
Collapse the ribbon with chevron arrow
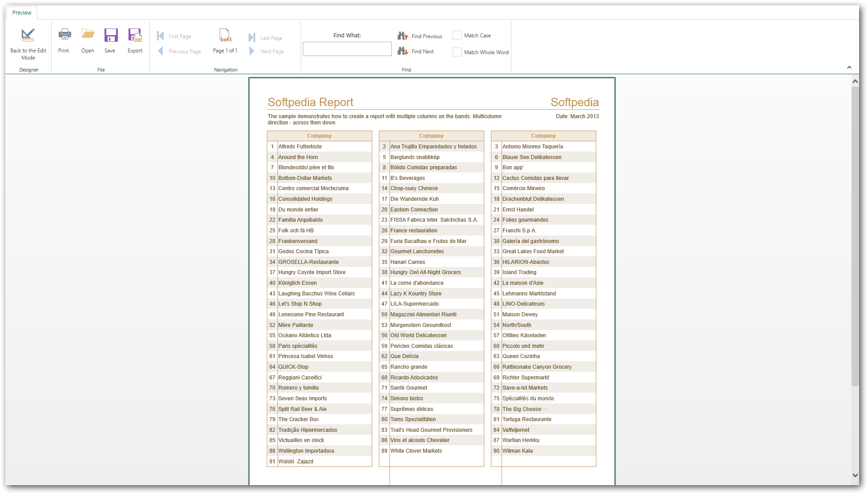click(x=849, y=68)
